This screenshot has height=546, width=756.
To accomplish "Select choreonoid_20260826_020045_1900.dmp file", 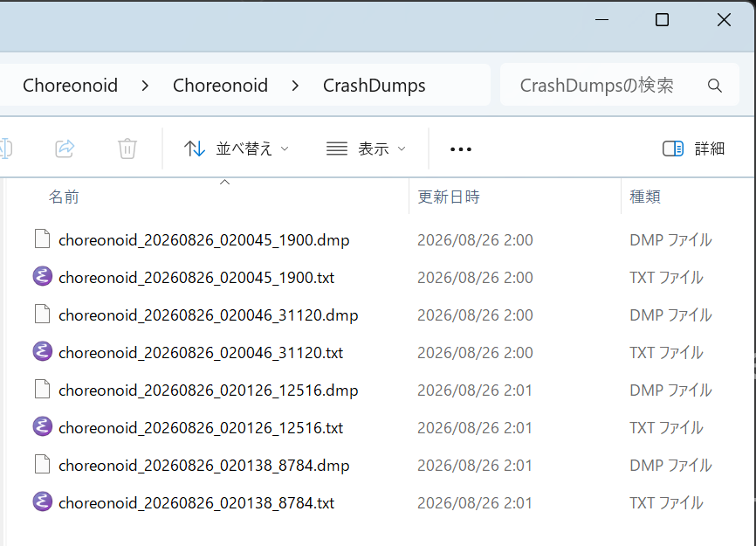I will pos(204,239).
